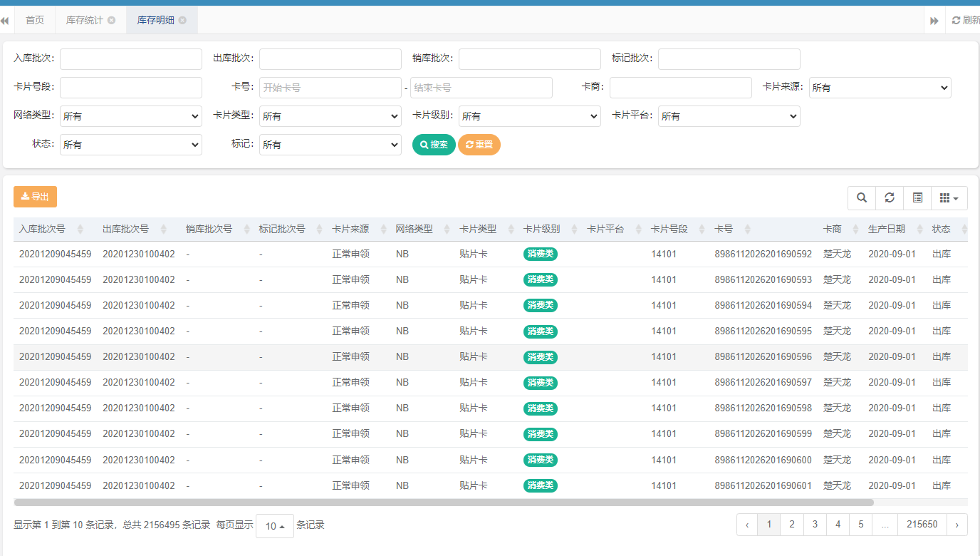Open the 状态 filter dropdown
Viewport: 980px width, 556px height.
tap(131, 145)
